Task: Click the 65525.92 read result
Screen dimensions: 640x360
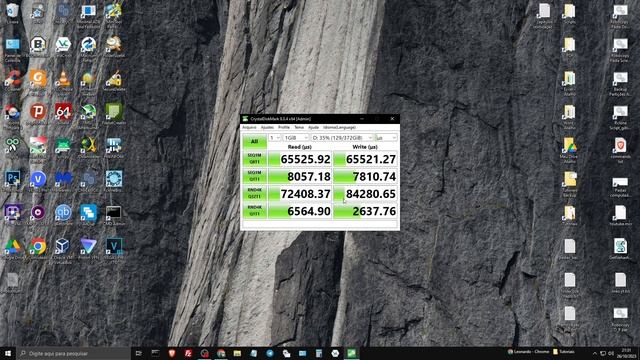Action: pyautogui.click(x=300, y=159)
